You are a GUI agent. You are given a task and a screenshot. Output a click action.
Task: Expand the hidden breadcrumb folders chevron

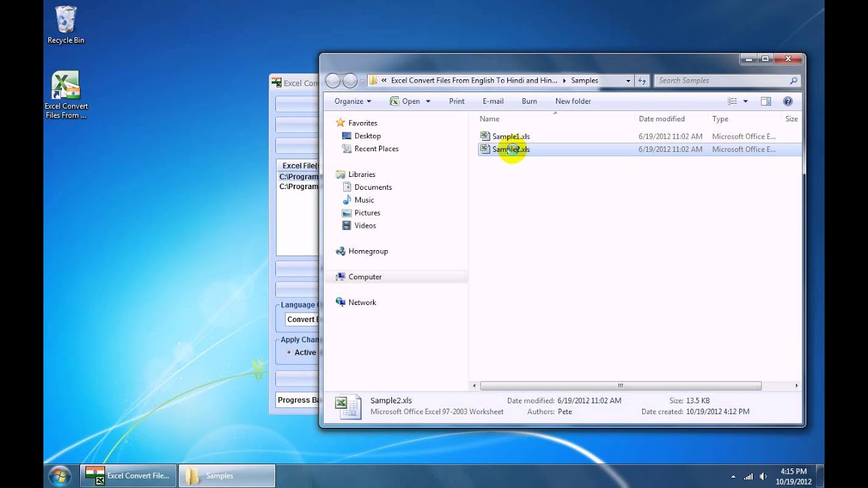pyautogui.click(x=384, y=81)
